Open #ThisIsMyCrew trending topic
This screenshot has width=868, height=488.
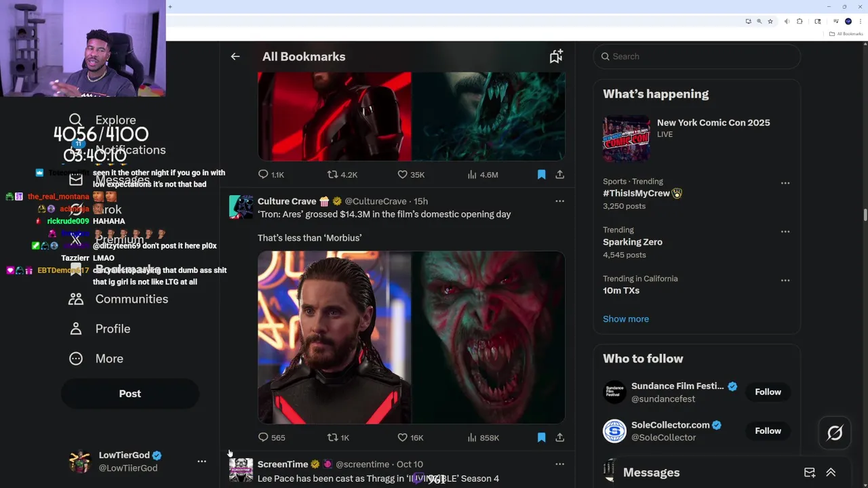point(642,193)
